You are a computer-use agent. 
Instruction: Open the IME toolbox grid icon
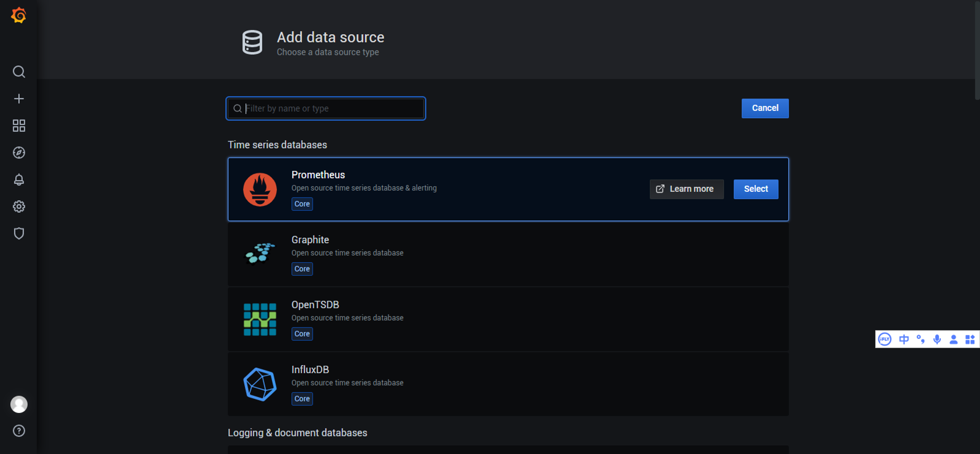point(970,339)
